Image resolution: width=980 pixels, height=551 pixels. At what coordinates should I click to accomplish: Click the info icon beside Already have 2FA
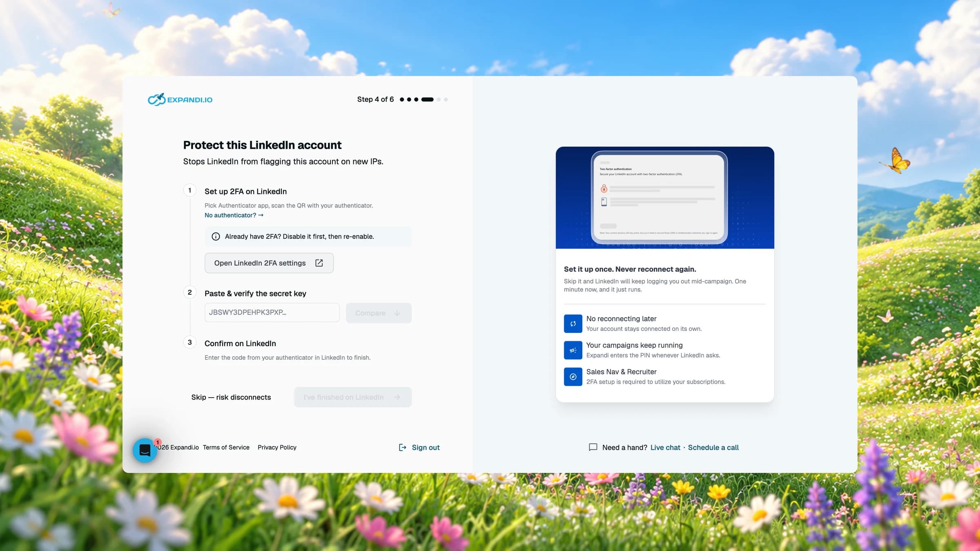point(216,236)
